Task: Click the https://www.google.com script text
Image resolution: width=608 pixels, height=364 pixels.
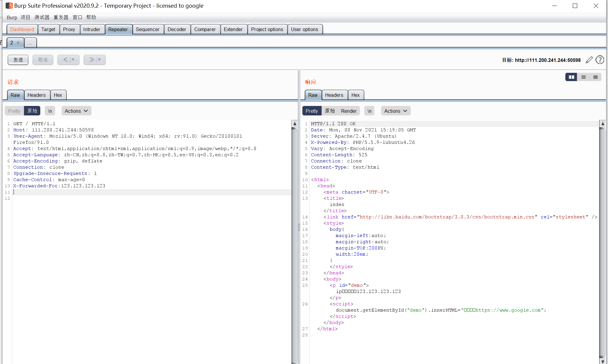Action: (508, 310)
